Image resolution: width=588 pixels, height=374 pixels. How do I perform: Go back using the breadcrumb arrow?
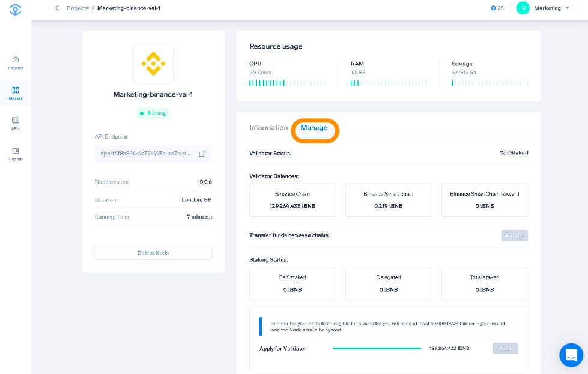tap(57, 8)
